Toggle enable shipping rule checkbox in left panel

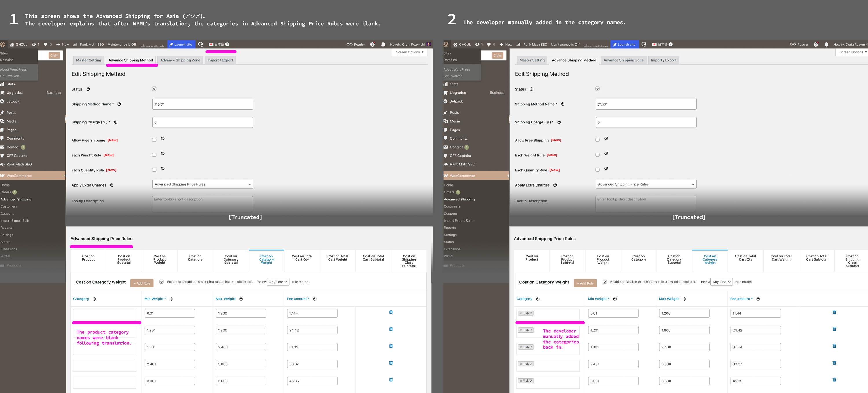pyautogui.click(x=162, y=282)
